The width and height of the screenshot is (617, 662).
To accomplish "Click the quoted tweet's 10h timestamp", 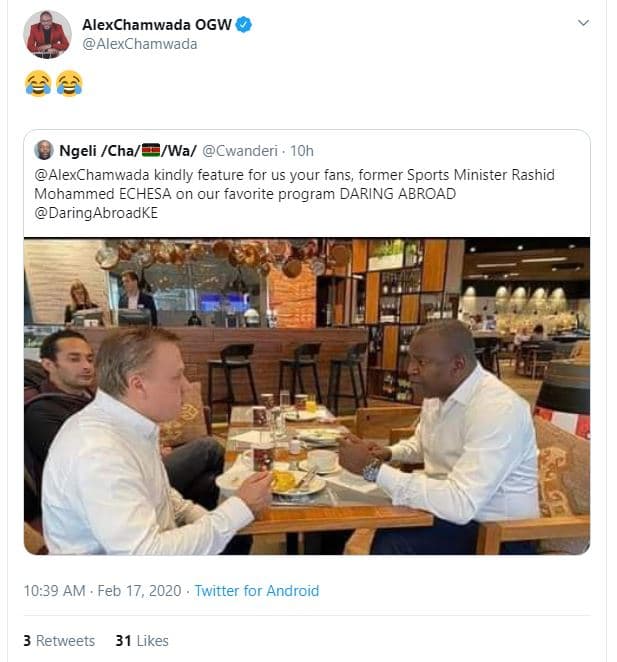I will click(x=301, y=151).
